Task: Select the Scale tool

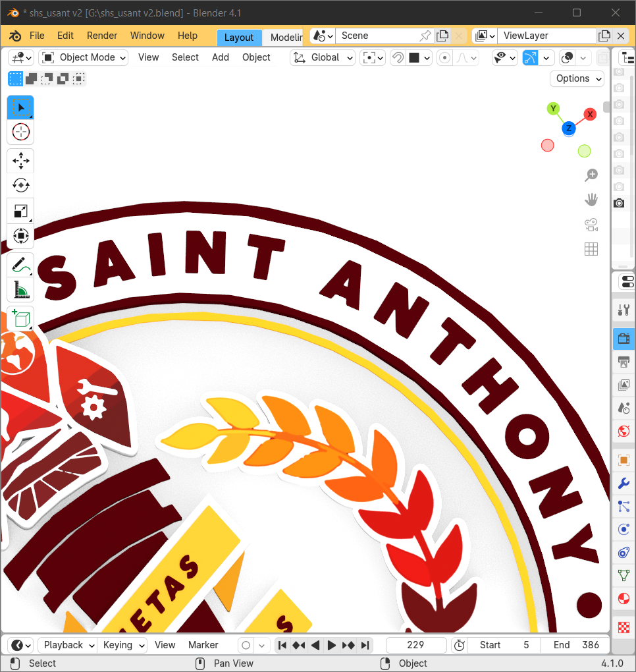Action: point(20,211)
